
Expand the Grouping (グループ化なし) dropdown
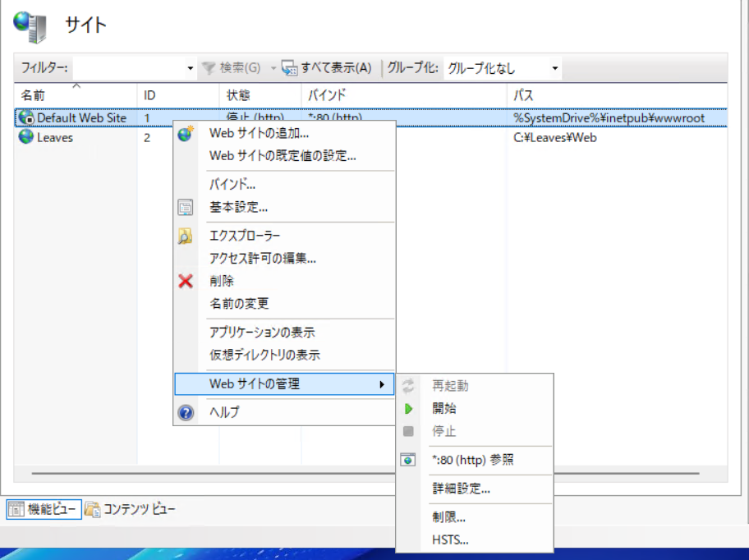pyautogui.click(x=555, y=68)
